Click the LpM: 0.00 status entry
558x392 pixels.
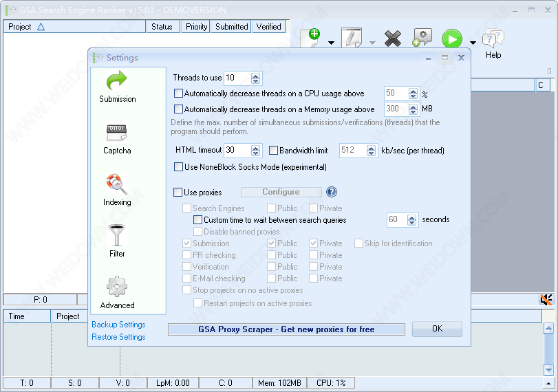(173, 383)
